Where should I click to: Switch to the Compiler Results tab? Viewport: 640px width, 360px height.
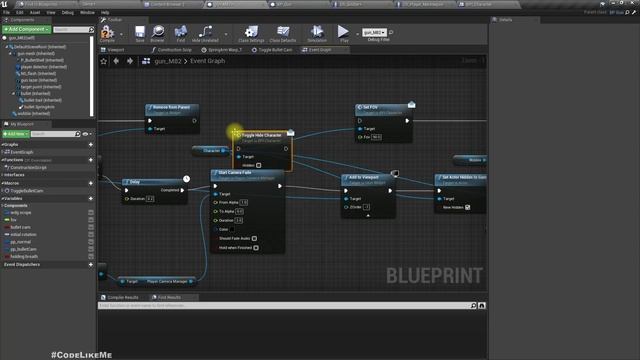click(x=120, y=298)
